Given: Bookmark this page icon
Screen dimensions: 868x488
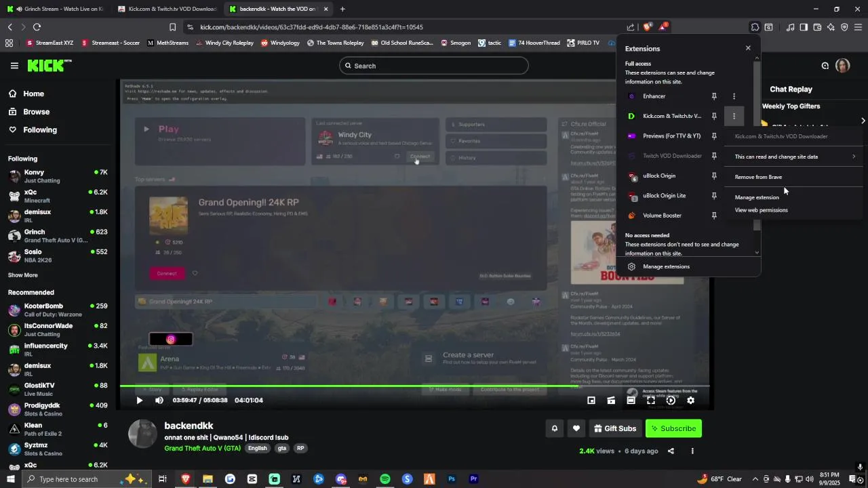Looking at the screenshot, I should (x=172, y=27).
